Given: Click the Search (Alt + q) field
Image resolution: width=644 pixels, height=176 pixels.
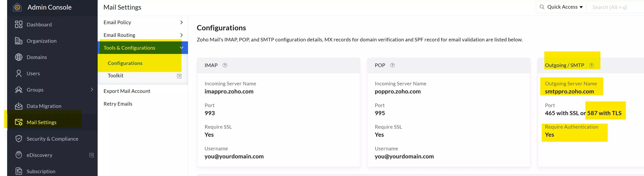Looking at the screenshot, I should (610, 7).
